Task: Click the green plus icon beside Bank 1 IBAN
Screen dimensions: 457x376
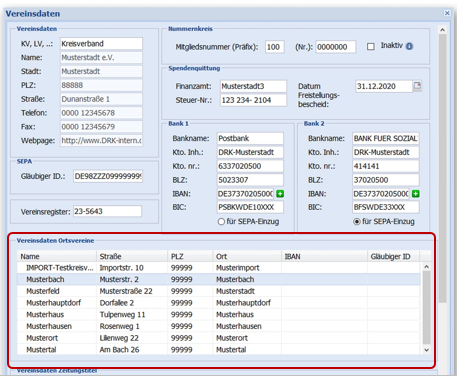Action: coord(280,194)
